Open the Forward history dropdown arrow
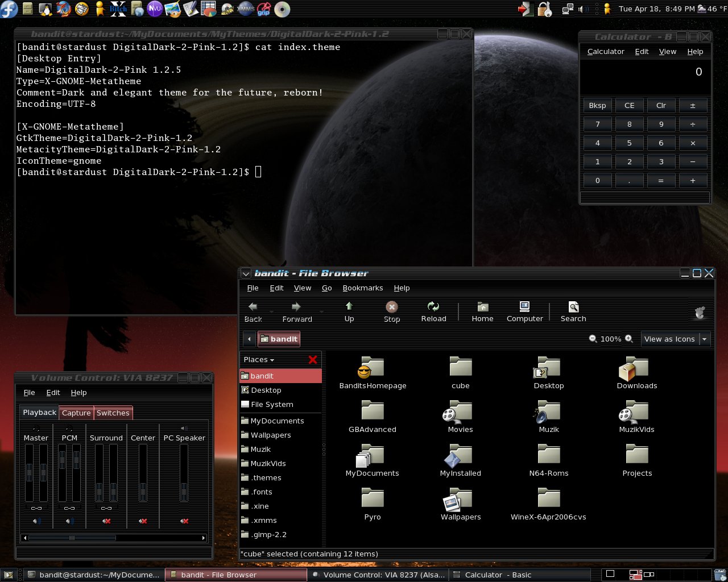Image resolution: width=728 pixels, height=582 pixels. pyautogui.click(x=322, y=312)
